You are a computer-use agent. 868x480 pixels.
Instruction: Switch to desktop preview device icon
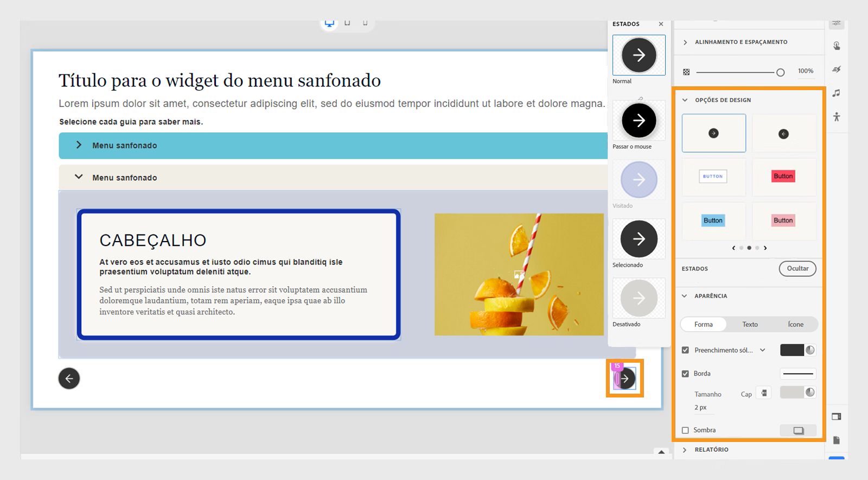[x=329, y=23]
